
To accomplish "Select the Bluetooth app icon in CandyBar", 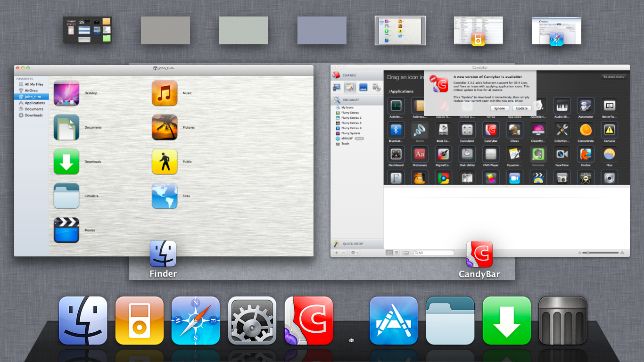I will click(396, 130).
